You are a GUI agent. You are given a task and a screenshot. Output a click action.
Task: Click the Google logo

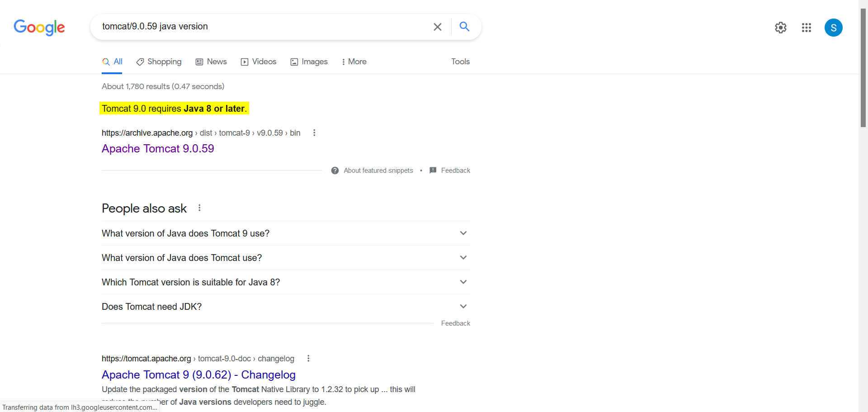[x=39, y=27]
